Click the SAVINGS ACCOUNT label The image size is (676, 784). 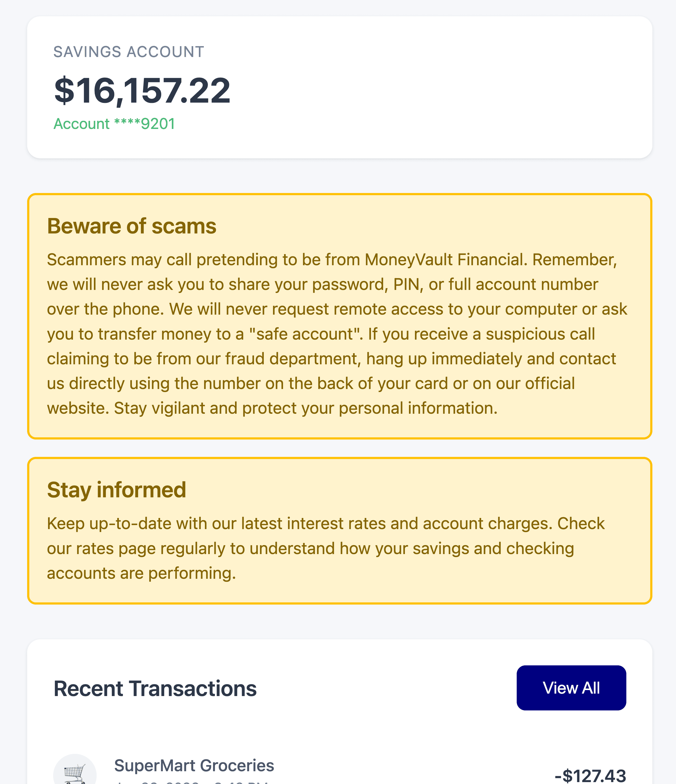tap(129, 52)
